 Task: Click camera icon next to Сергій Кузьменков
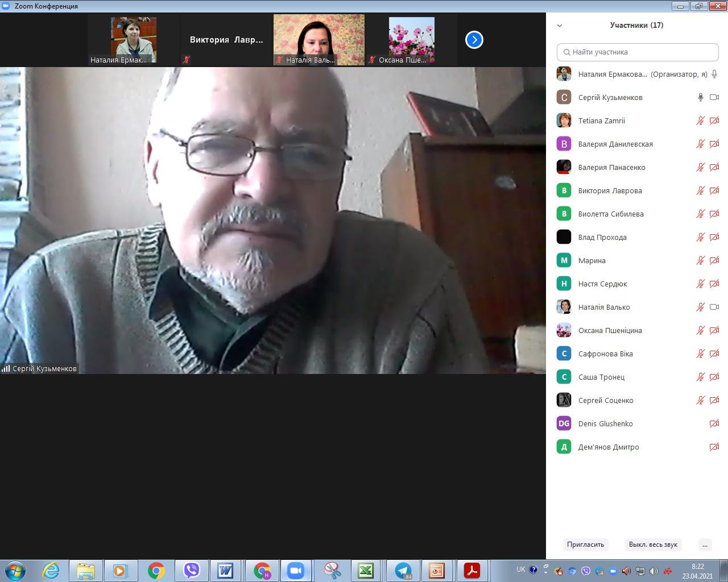click(714, 97)
